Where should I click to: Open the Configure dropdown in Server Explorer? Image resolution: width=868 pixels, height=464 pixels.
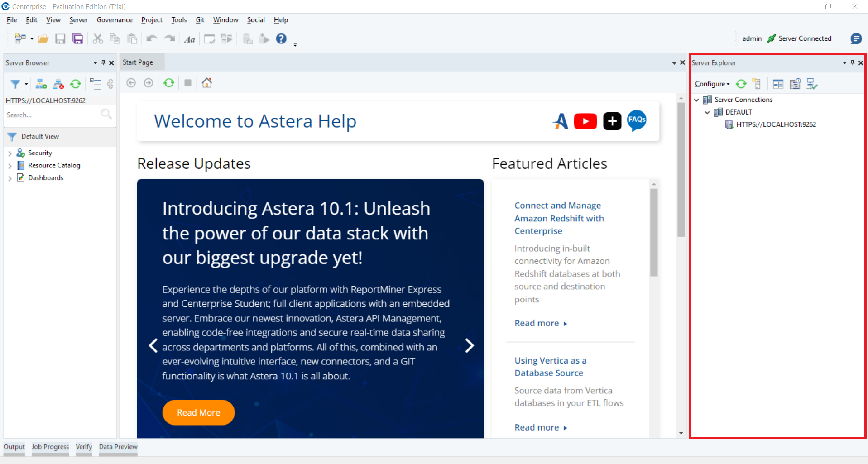[x=712, y=84]
